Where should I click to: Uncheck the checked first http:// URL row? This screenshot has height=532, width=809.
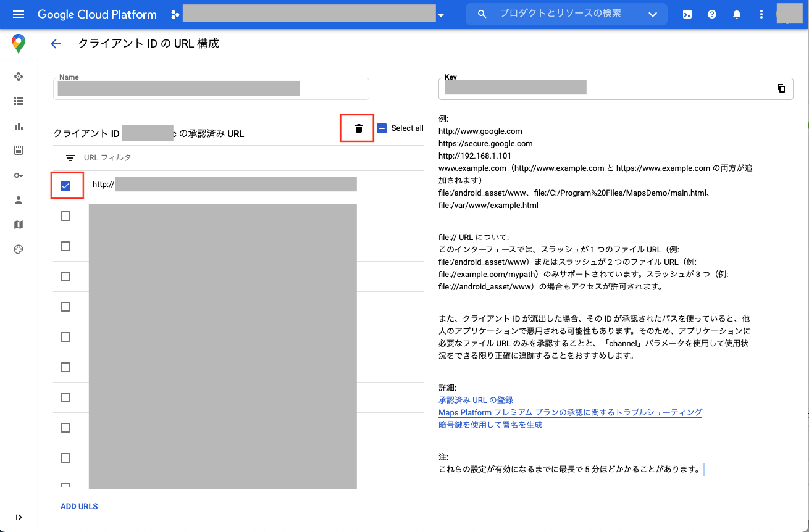[65, 186]
